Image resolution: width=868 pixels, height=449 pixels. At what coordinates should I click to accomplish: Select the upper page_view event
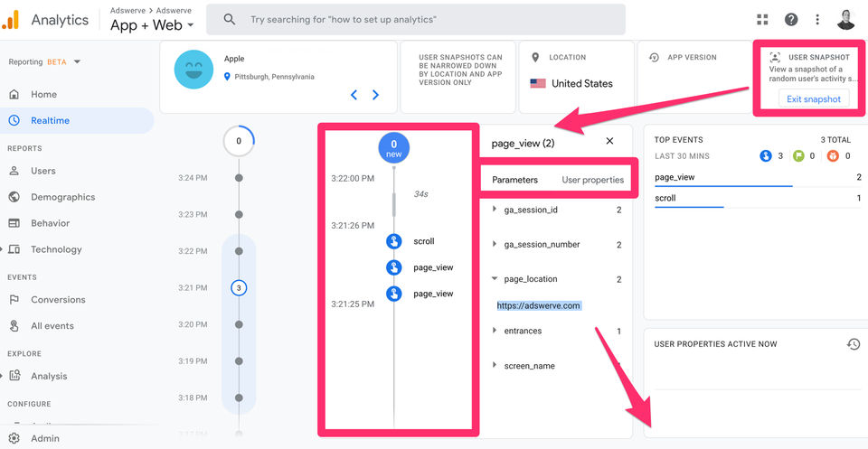(433, 267)
